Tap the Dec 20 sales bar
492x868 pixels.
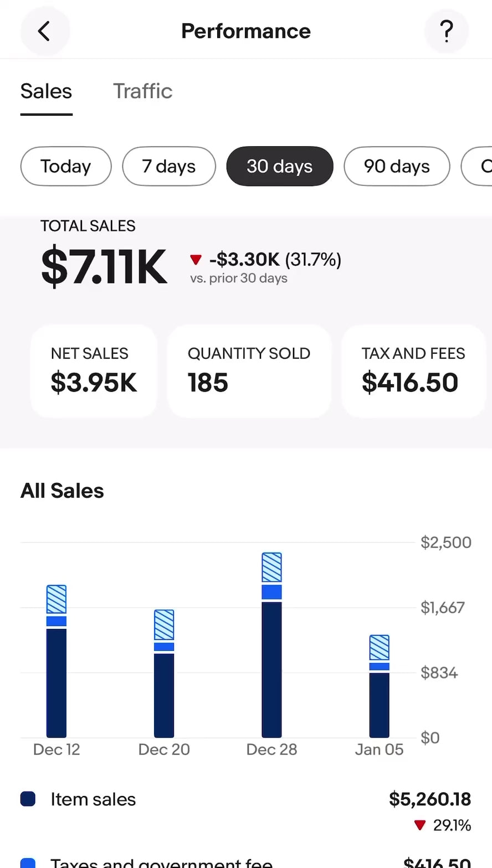point(164,674)
